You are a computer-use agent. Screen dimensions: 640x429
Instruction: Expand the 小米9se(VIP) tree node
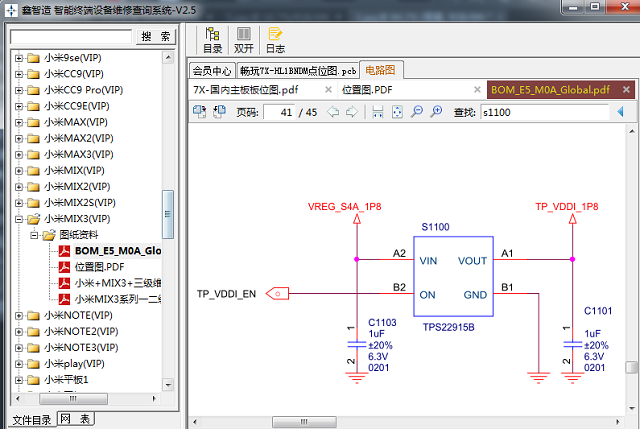(x=19, y=58)
